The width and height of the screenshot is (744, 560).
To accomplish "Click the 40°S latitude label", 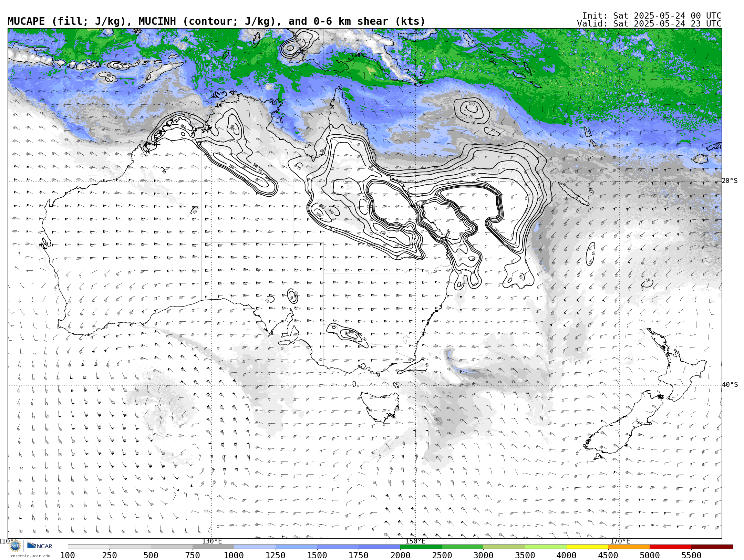I will (x=730, y=385).
